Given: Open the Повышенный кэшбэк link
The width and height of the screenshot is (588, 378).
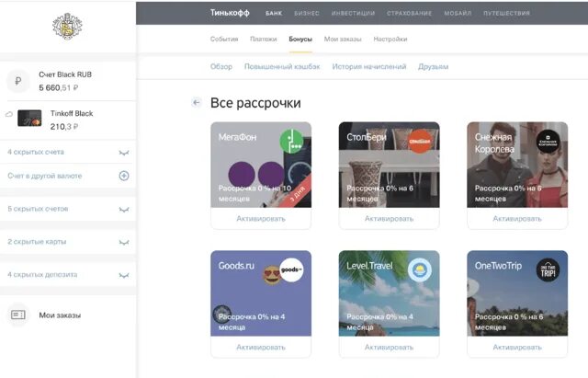Looking at the screenshot, I should coord(282,67).
